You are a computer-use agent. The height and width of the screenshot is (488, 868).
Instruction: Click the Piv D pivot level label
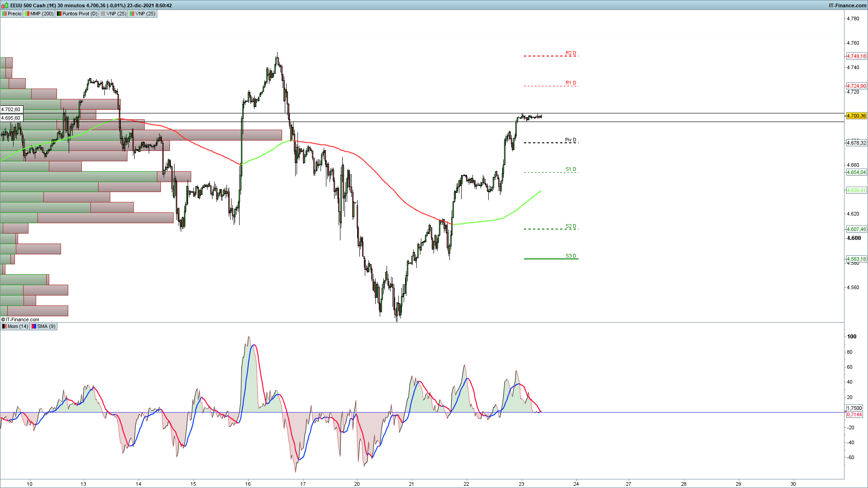tap(571, 140)
